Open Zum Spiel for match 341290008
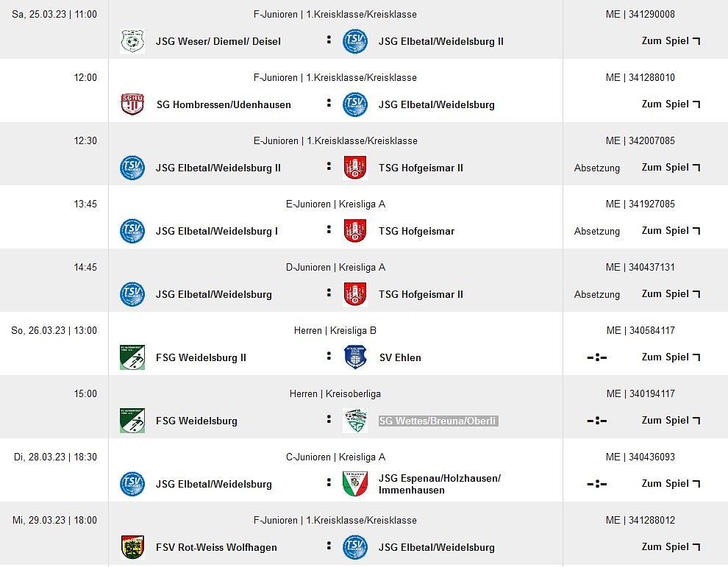This screenshot has width=728, height=567. [670, 41]
